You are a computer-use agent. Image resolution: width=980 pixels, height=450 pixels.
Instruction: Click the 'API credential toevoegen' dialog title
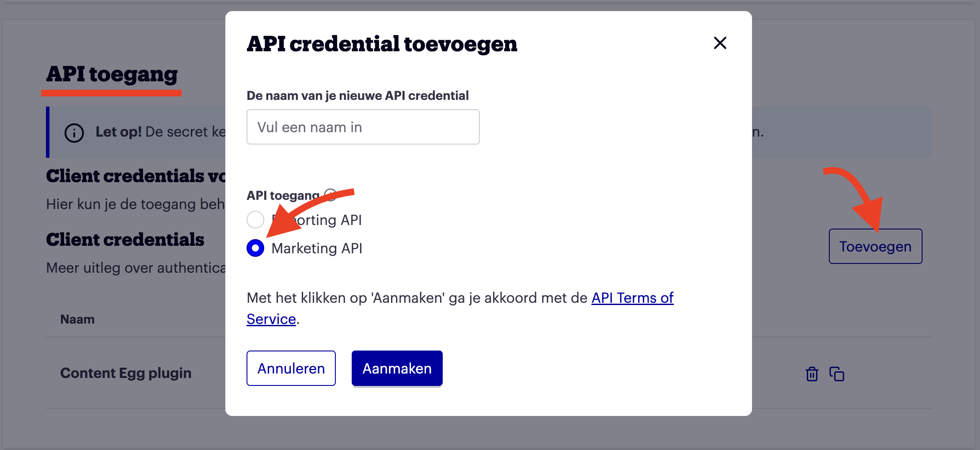[x=382, y=44]
